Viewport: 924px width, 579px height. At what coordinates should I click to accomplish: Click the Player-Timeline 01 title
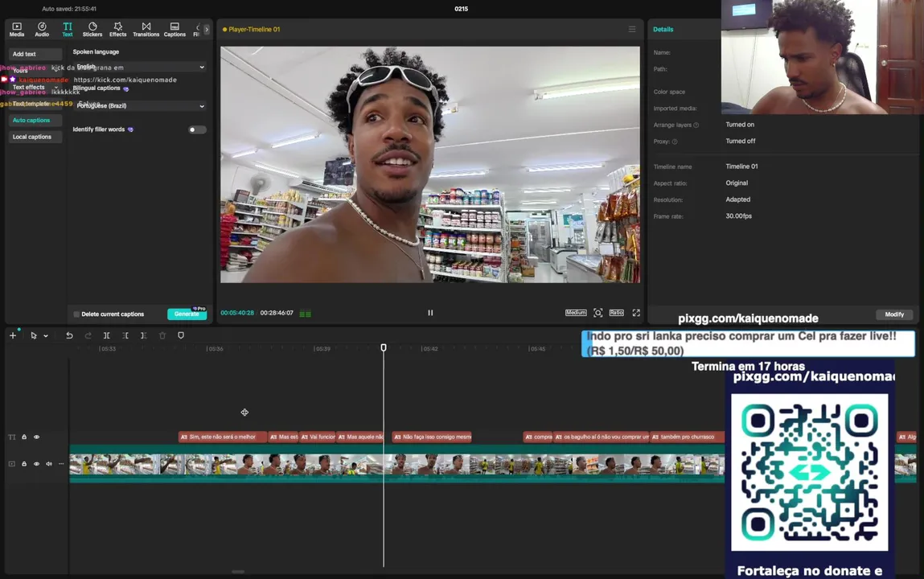point(254,29)
